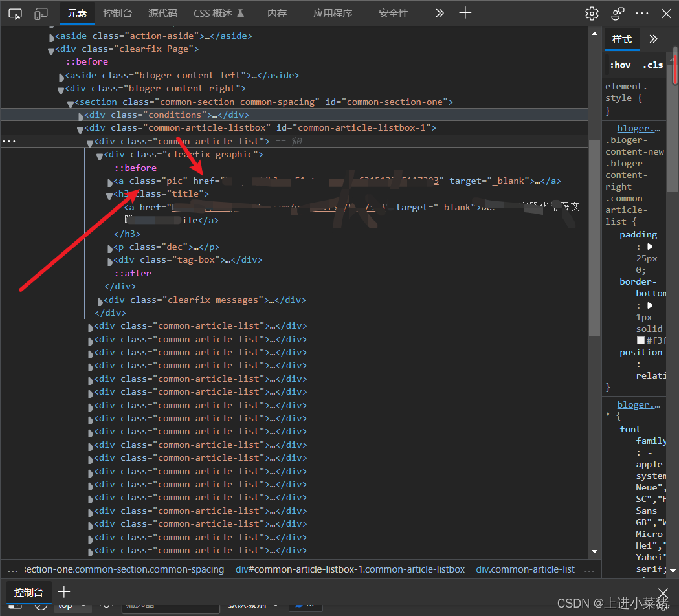Expand the div tag-box node
The width and height of the screenshot is (679, 616).
coord(110,261)
